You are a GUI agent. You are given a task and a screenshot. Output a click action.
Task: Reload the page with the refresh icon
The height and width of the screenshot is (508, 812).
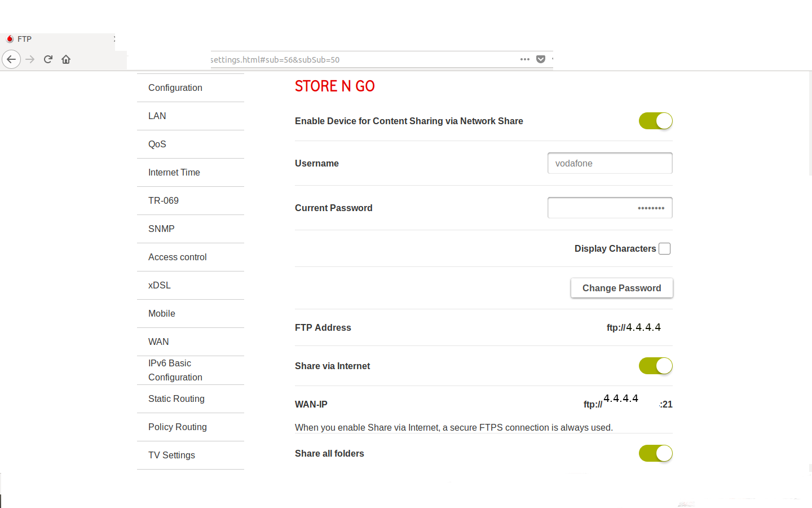[48, 59]
